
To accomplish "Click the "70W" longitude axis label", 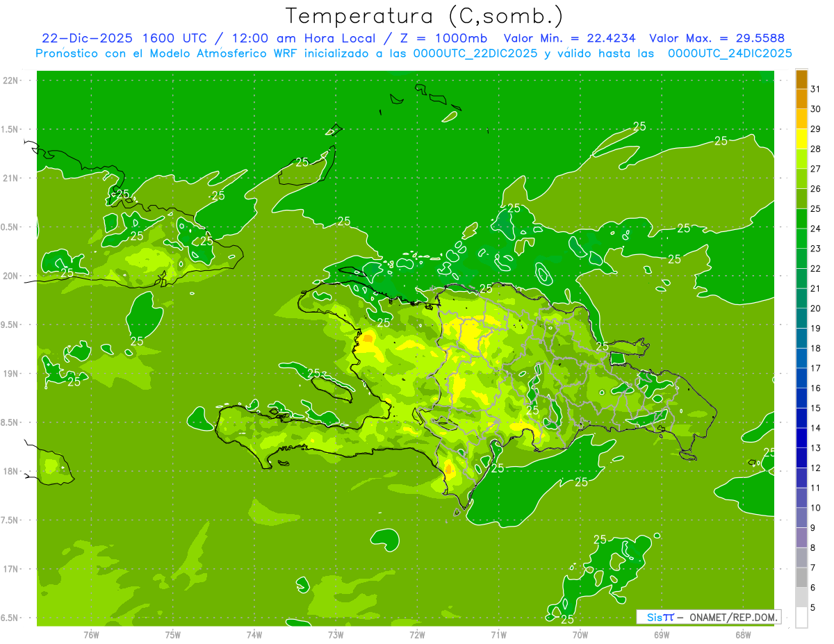I will click(x=580, y=635).
